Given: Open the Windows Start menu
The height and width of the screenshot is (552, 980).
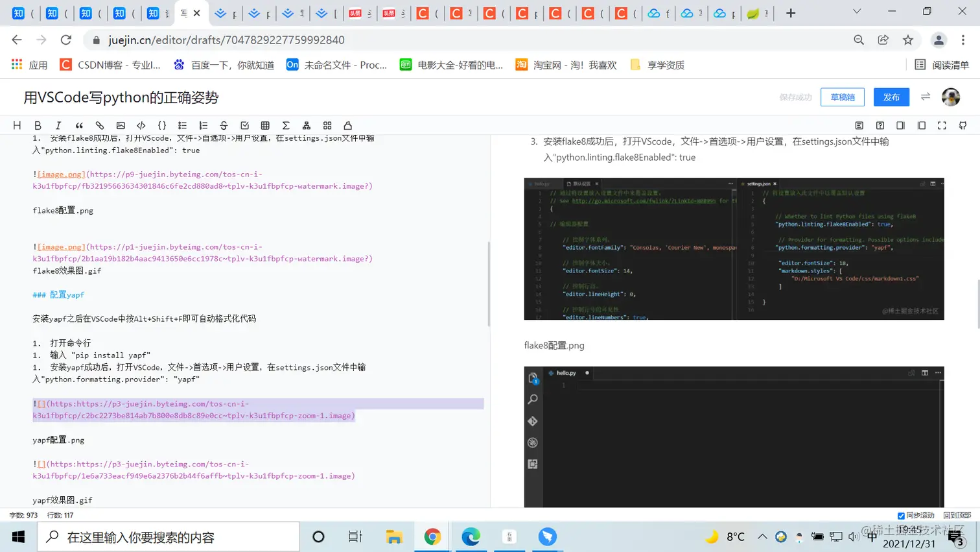Looking at the screenshot, I should click(x=18, y=536).
